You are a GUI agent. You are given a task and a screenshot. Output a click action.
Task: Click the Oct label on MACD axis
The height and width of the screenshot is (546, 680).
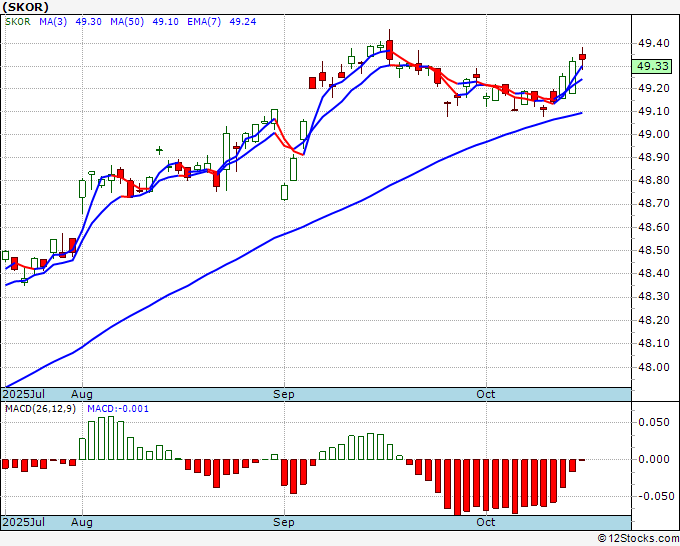coord(485,522)
